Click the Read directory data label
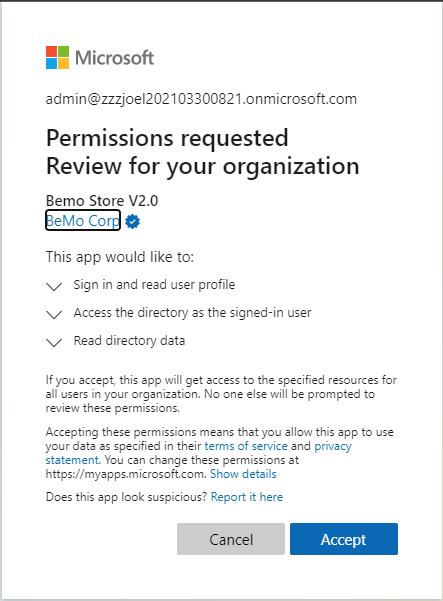Viewport: 443px width, 601px height. [129, 341]
